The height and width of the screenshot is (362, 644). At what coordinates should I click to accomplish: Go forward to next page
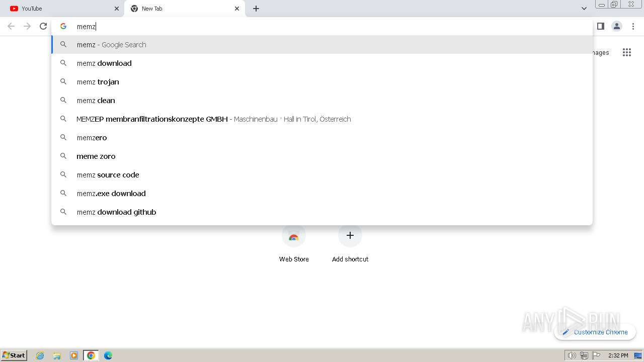[27, 26]
